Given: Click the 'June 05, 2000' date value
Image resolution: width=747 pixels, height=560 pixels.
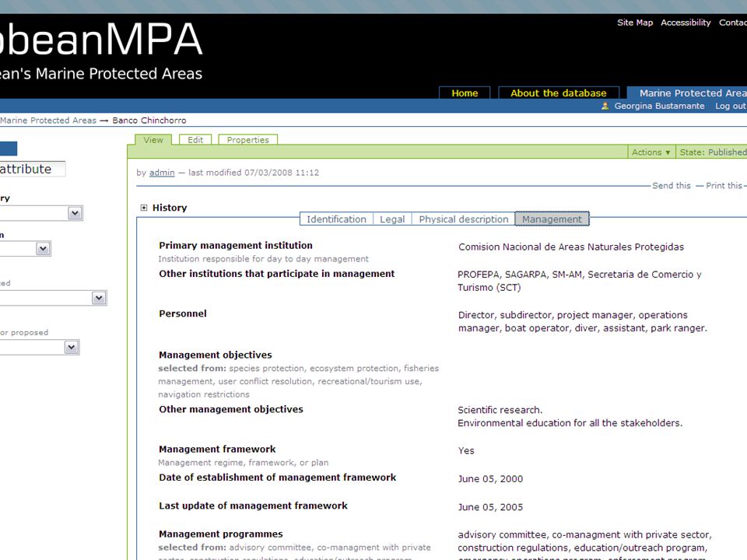Looking at the screenshot, I should coord(491,479).
